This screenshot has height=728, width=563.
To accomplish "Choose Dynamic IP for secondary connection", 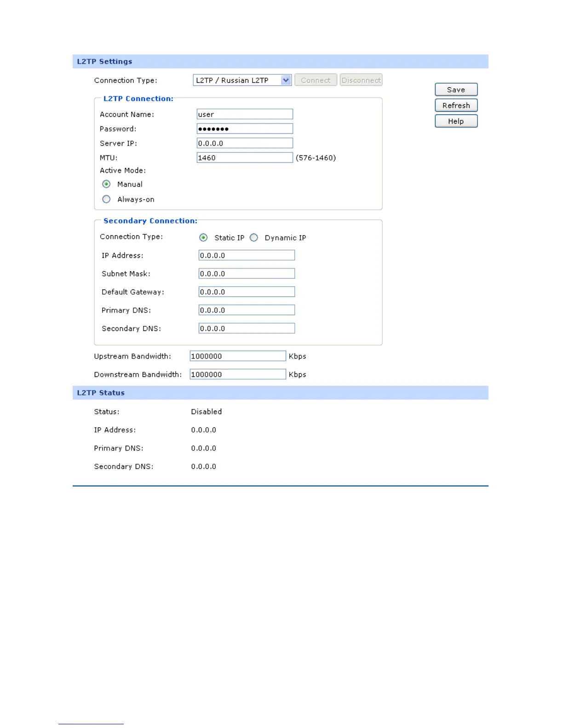I will tap(254, 238).
